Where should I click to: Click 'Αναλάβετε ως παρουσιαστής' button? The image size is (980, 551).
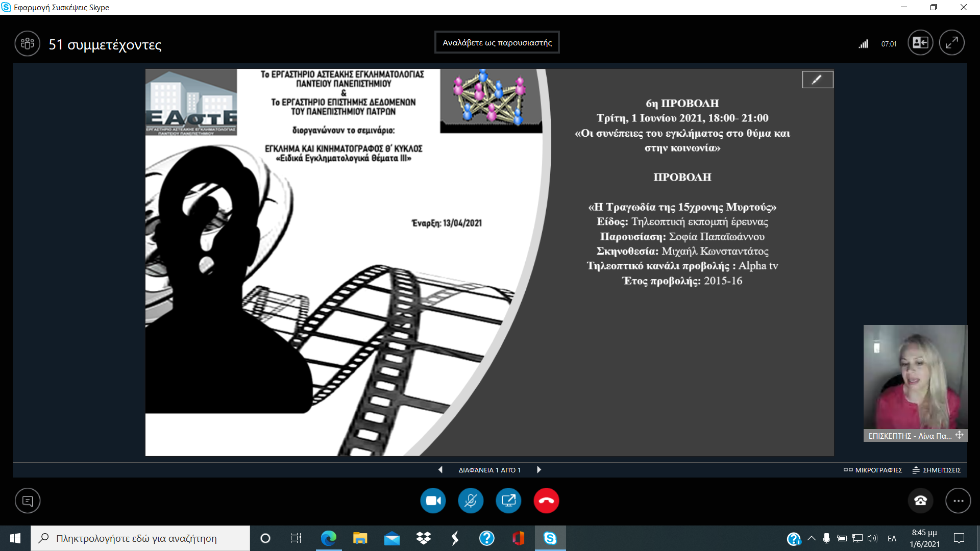[x=497, y=42]
